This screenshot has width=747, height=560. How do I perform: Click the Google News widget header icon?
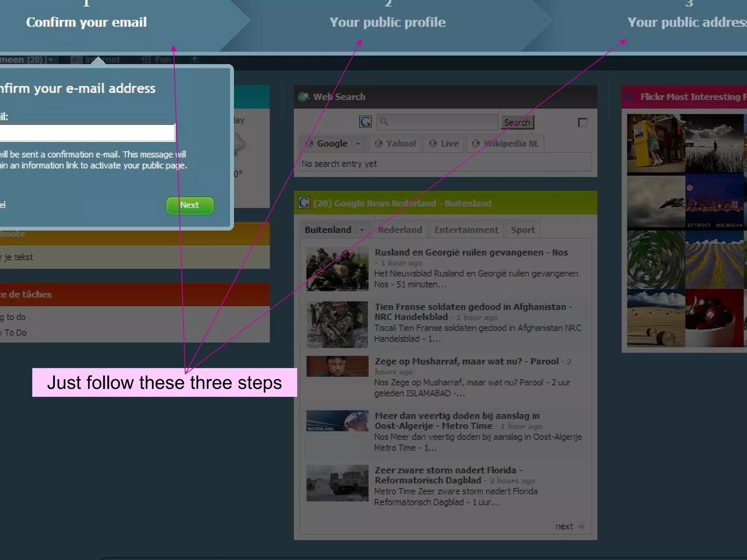pyautogui.click(x=304, y=203)
